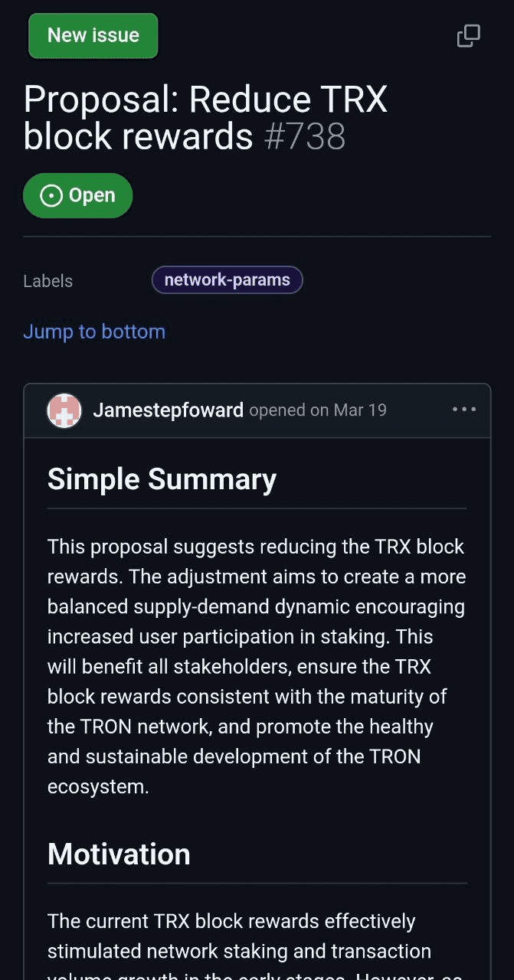Click the issue number #738
514x980 pixels.
click(x=305, y=136)
